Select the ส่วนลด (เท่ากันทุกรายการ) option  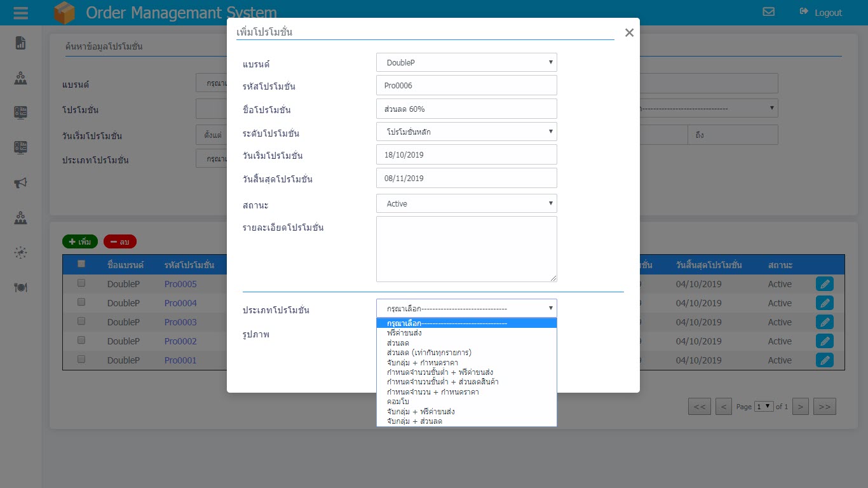[x=466, y=353]
